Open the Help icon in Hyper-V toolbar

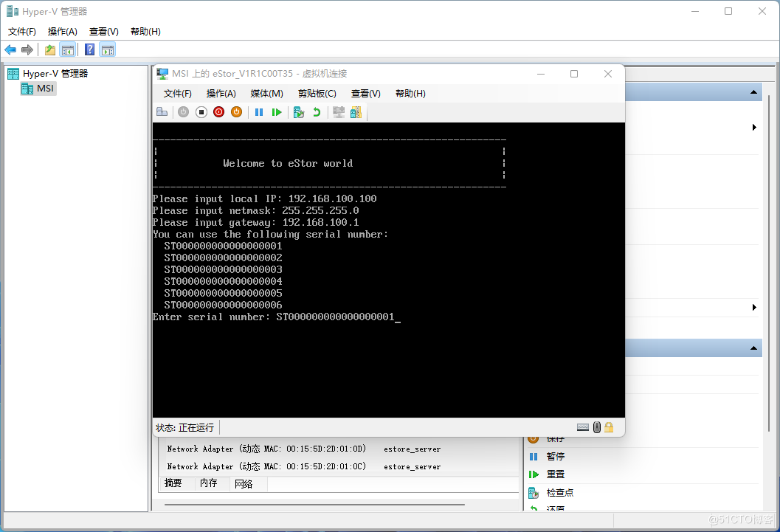click(x=89, y=50)
